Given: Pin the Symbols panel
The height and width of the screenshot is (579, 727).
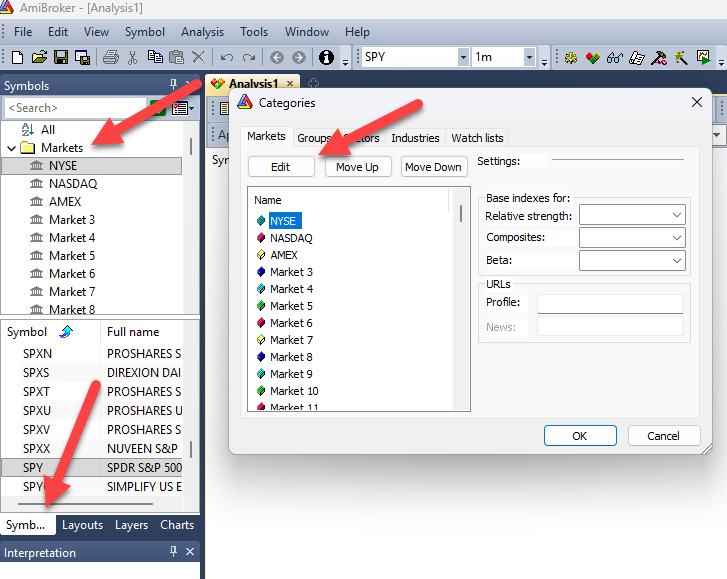Looking at the screenshot, I should tap(173, 84).
